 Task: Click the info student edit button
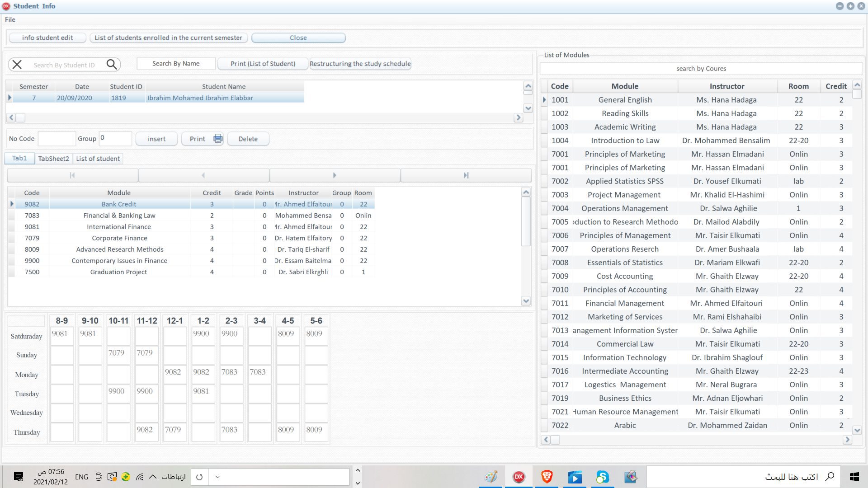pos(47,38)
